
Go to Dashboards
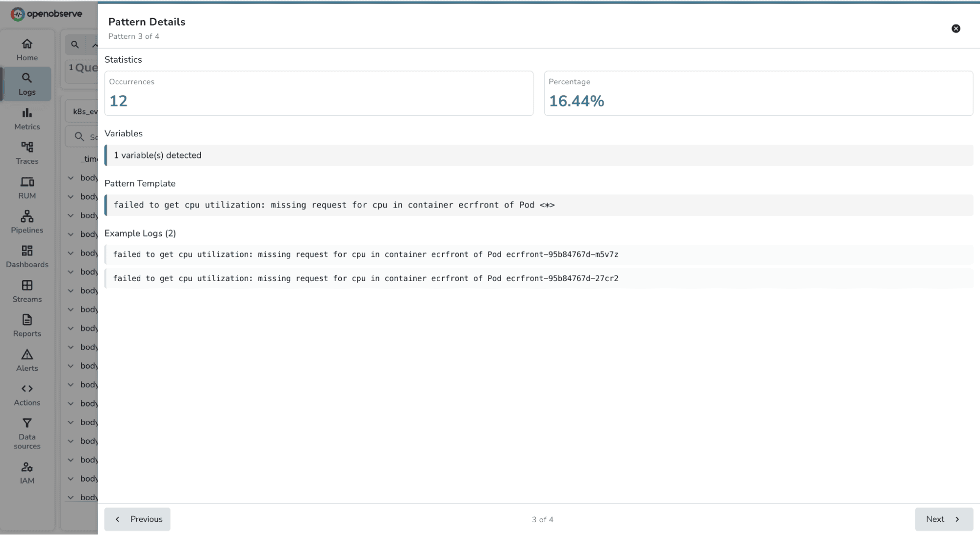[27, 255]
